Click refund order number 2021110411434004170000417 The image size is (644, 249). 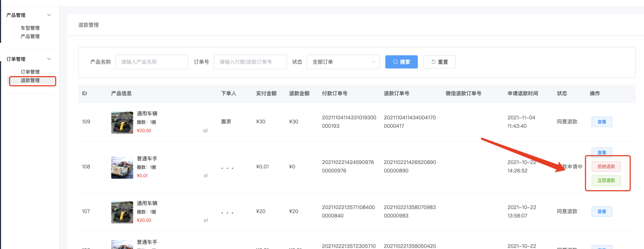[x=410, y=122]
